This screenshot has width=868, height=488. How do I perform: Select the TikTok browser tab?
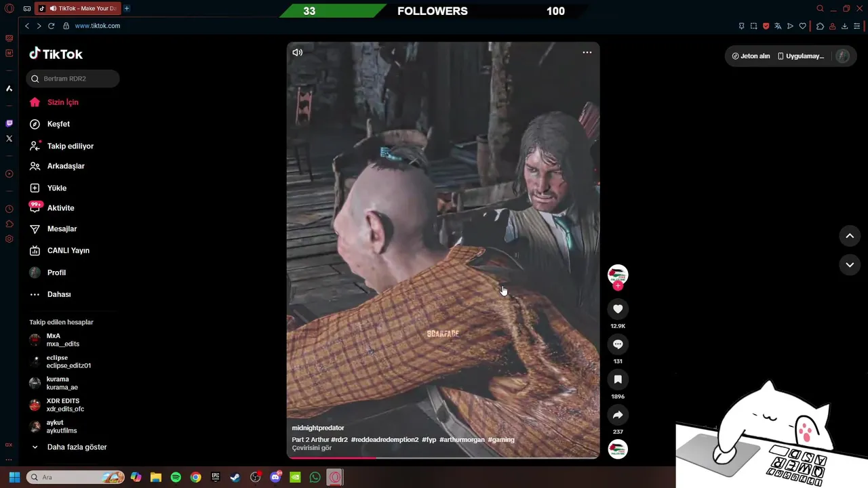tap(79, 8)
